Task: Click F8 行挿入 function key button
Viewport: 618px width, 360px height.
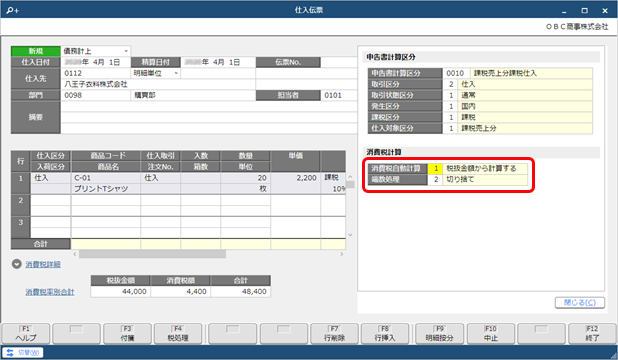Action: tap(385, 334)
